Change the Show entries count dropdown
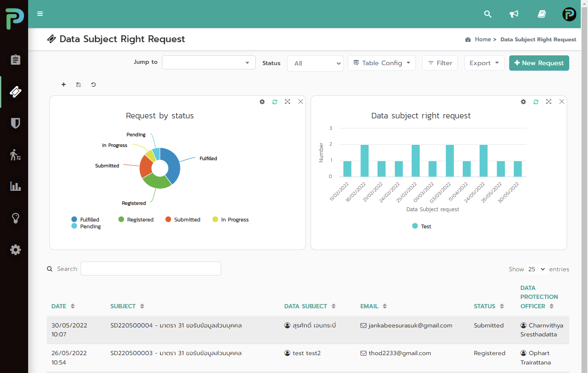This screenshot has width=588, height=373. (537, 269)
